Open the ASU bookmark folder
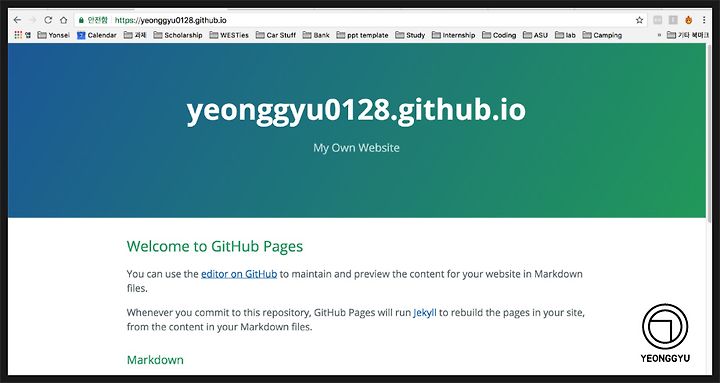Screen dimensions: 720x383 pos(535,35)
